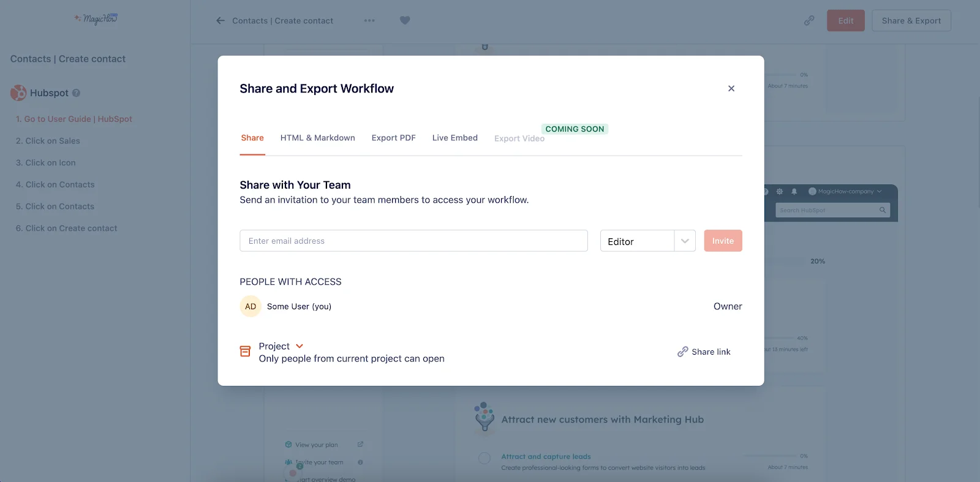Click the Project archive box icon
980x482 pixels.
245,352
